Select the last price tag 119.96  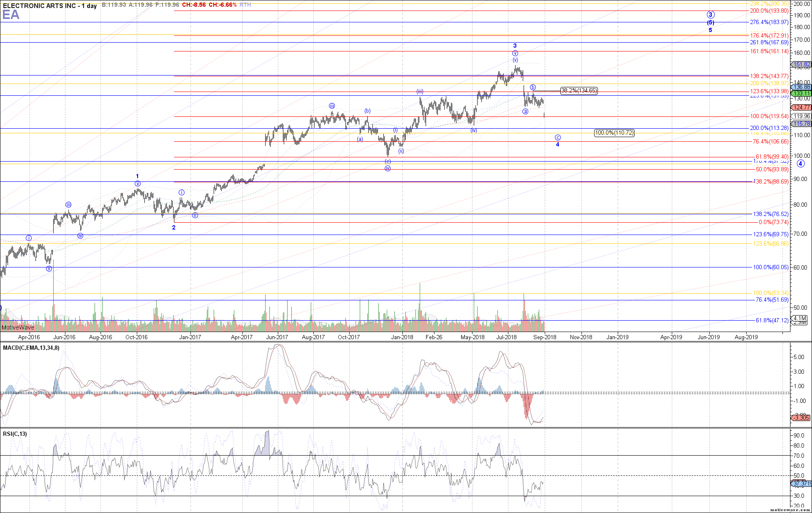tap(801, 116)
